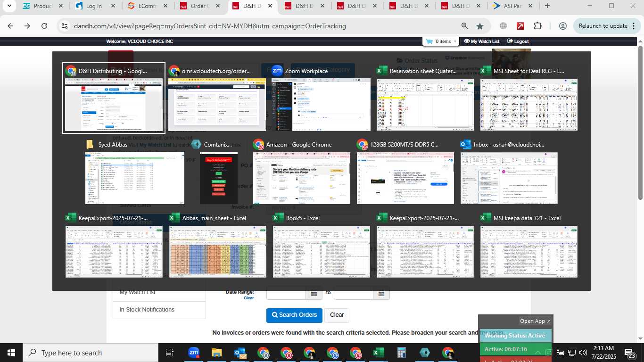View site information for dandh.com
Viewport: 644px width, 362px height.
point(65,26)
